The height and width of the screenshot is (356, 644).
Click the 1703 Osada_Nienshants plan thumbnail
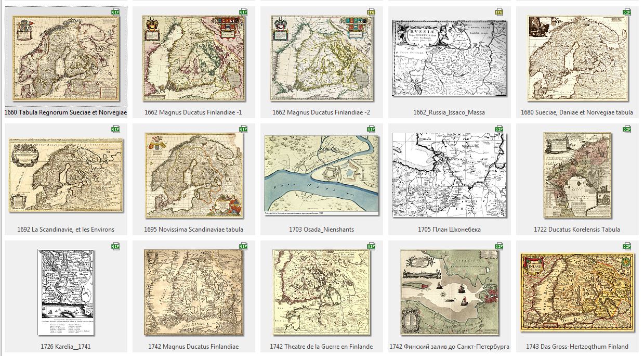tap(321, 175)
